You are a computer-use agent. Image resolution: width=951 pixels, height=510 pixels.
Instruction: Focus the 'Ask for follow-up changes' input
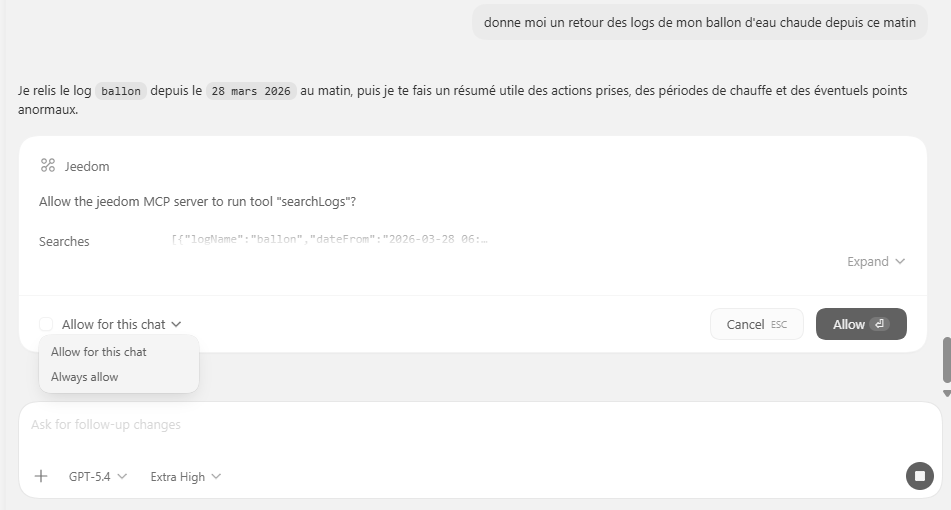pyautogui.click(x=400, y=425)
